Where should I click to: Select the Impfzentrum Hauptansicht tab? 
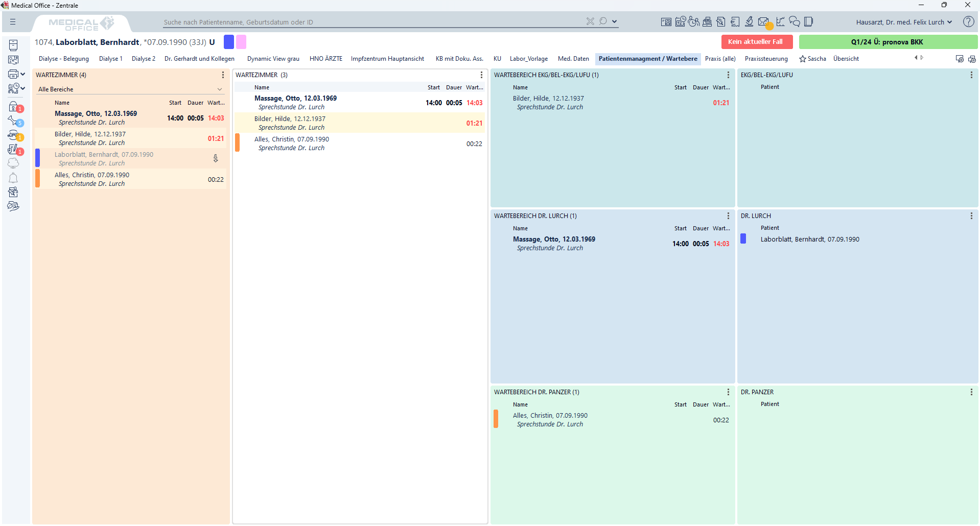(387, 59)
